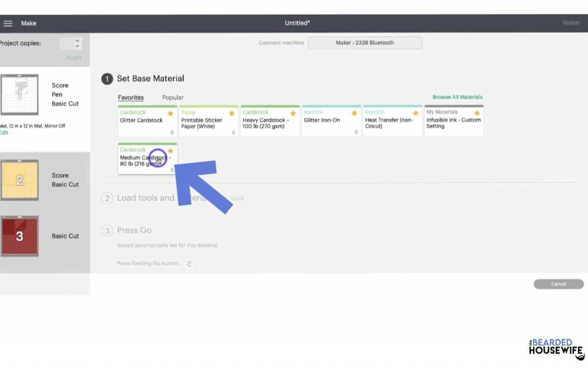Click the Glitter Iron-On star icon

[354, 113]
